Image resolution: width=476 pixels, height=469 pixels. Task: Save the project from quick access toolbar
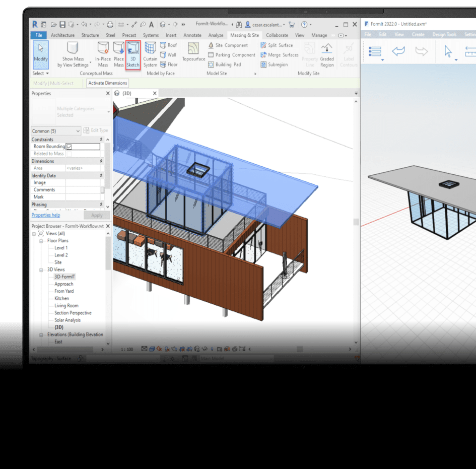tap(62, 24)
